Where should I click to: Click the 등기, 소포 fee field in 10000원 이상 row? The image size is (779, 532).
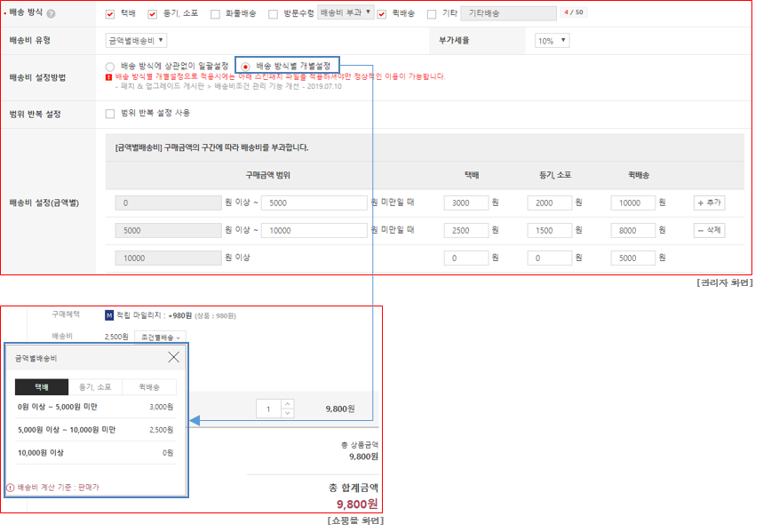550,258
